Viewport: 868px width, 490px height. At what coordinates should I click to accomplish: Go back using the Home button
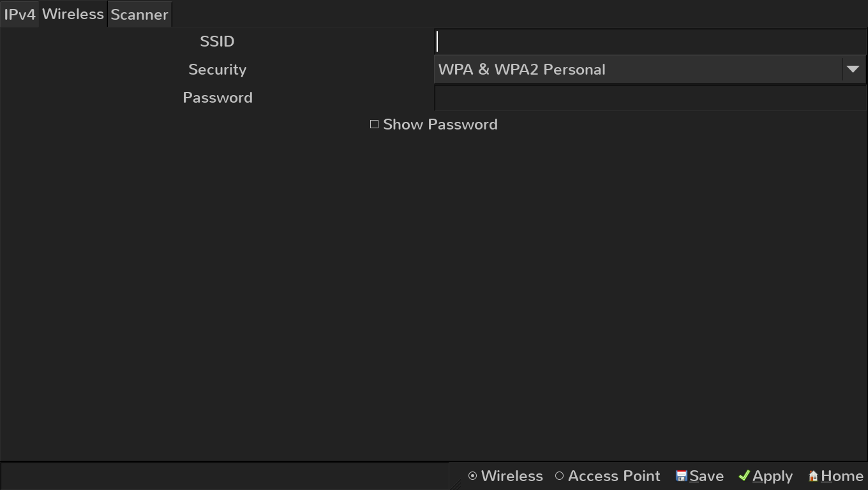pyautogui.click(x=836, y=476)
